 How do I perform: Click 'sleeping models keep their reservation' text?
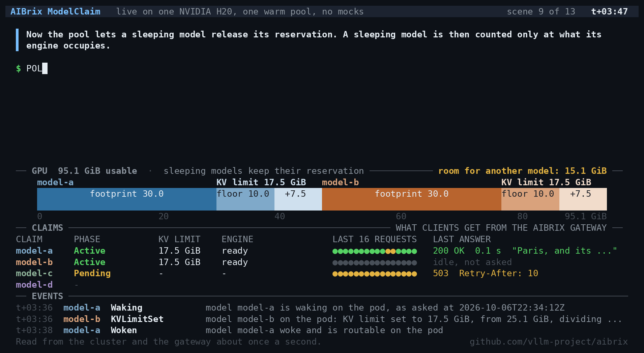point(264,171)
